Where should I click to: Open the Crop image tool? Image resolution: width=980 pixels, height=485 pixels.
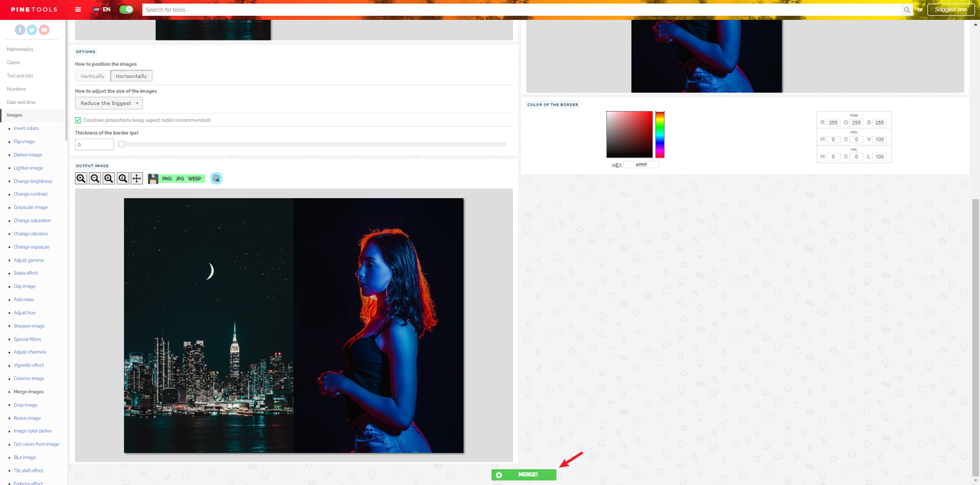click(25, 405)
